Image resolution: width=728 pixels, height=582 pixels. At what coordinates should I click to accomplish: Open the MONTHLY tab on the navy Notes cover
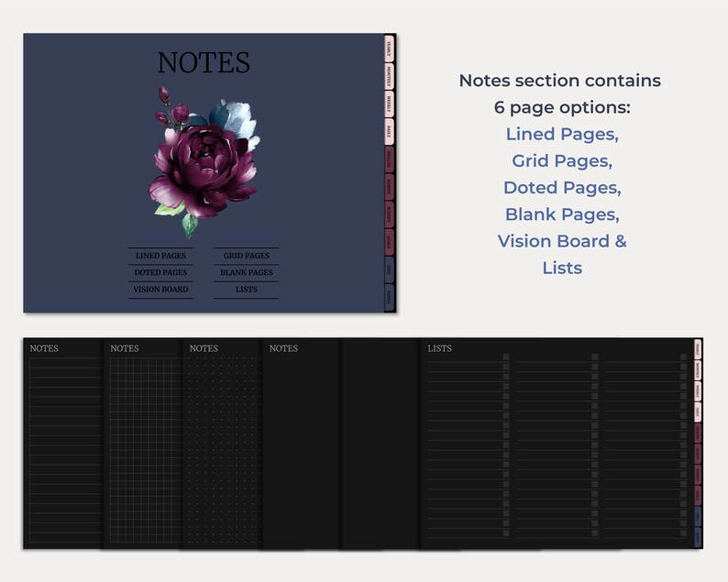[389, 76]
